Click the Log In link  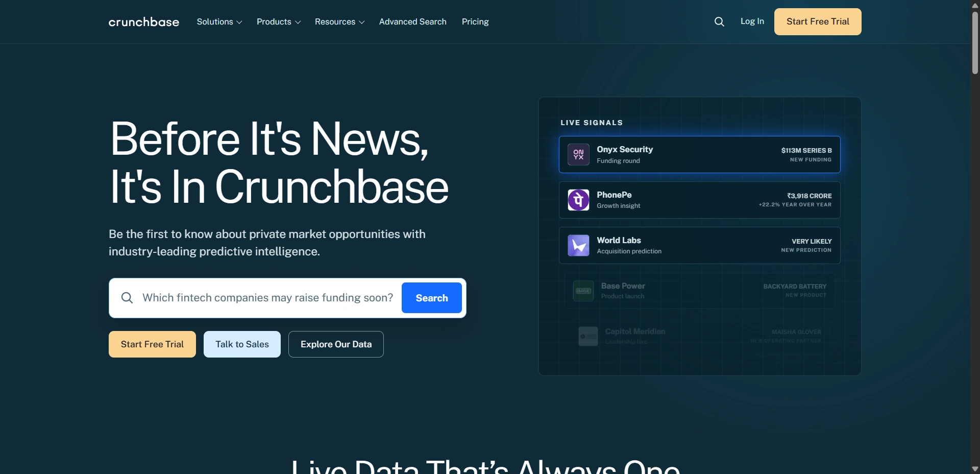pyautogui.click(x=752, y=21)
